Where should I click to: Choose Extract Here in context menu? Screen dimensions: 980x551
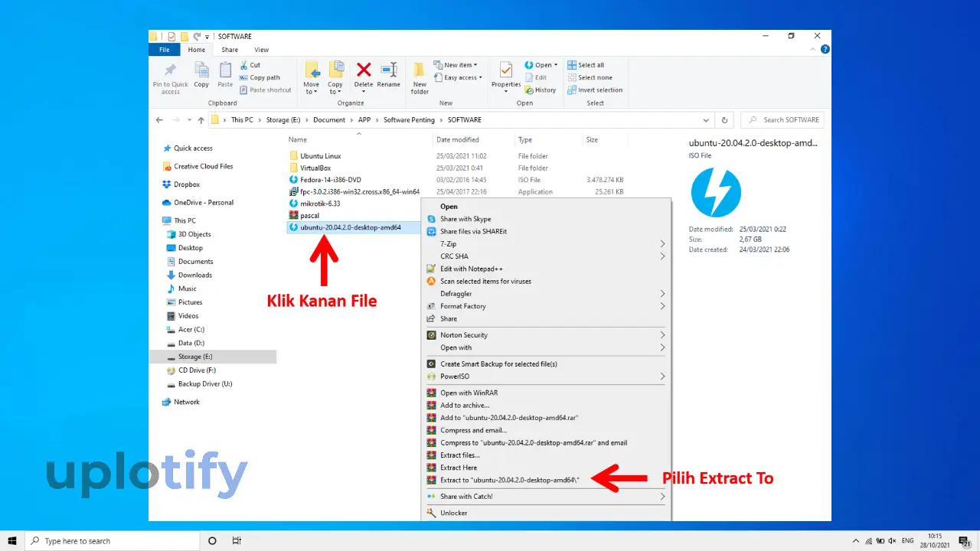(x=547, y=468)
